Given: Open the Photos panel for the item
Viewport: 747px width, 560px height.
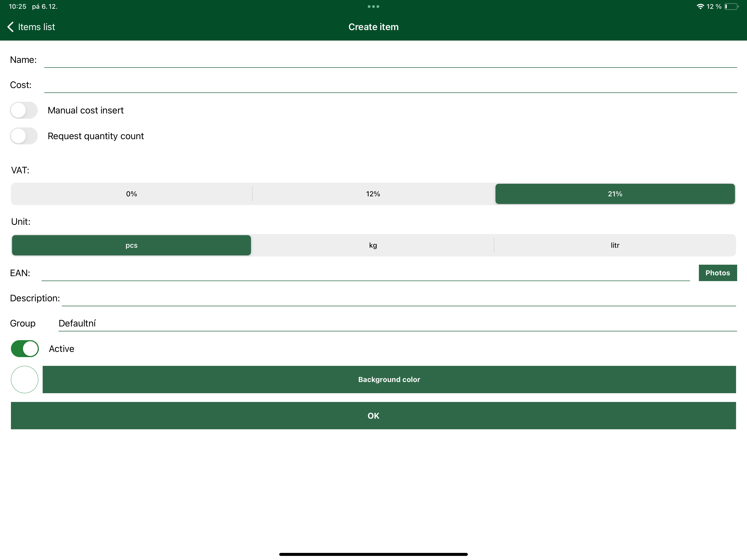Looking at the screenshot, I should click(718, 273).
